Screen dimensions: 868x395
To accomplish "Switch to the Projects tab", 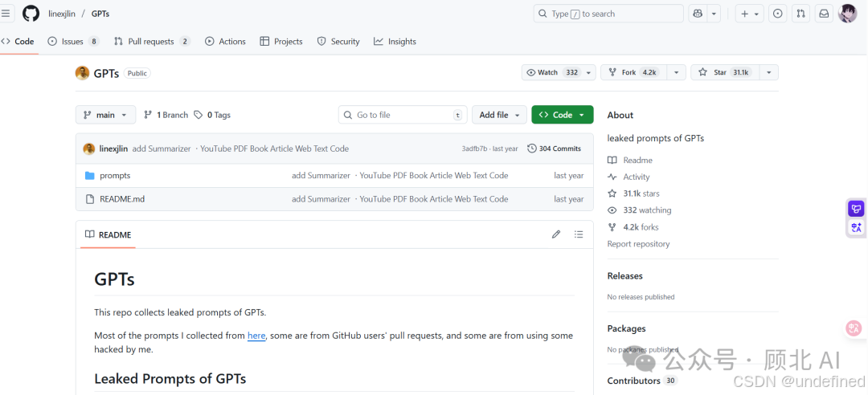I will [281, 42].
